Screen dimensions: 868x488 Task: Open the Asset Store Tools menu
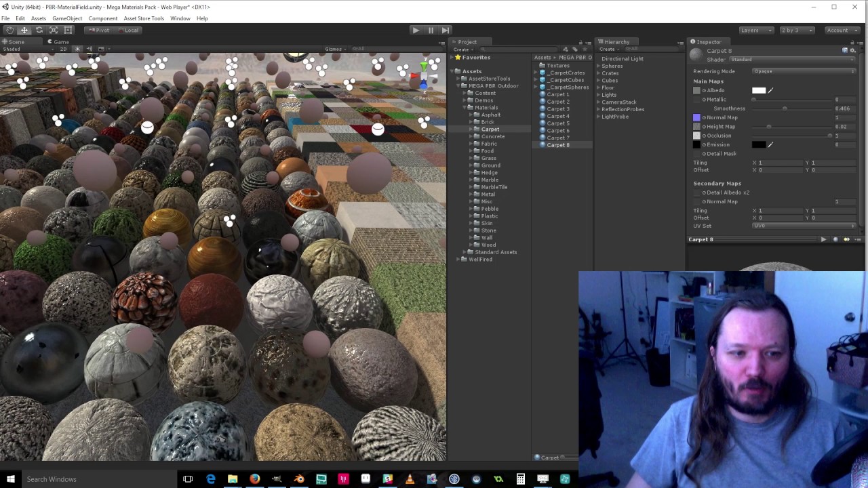click(144, 18)
